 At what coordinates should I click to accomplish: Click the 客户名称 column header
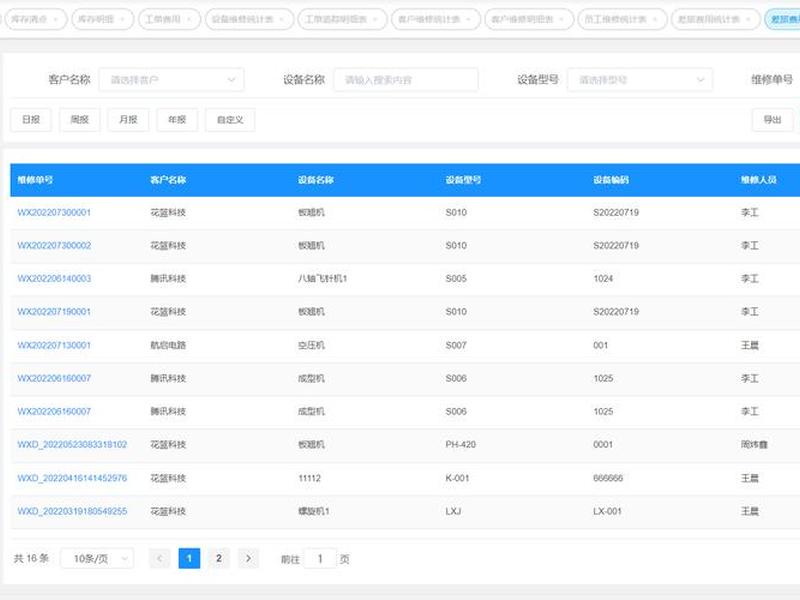tap(168, 180)
